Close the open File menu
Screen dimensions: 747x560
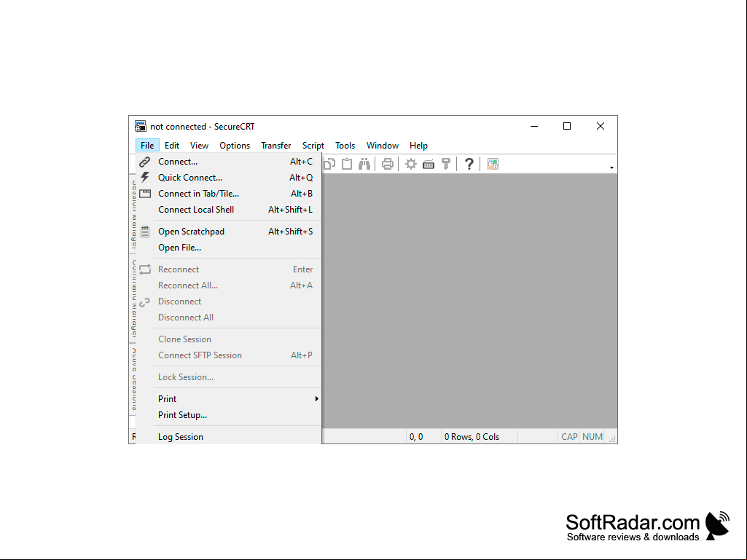click(x=147, y=146)
